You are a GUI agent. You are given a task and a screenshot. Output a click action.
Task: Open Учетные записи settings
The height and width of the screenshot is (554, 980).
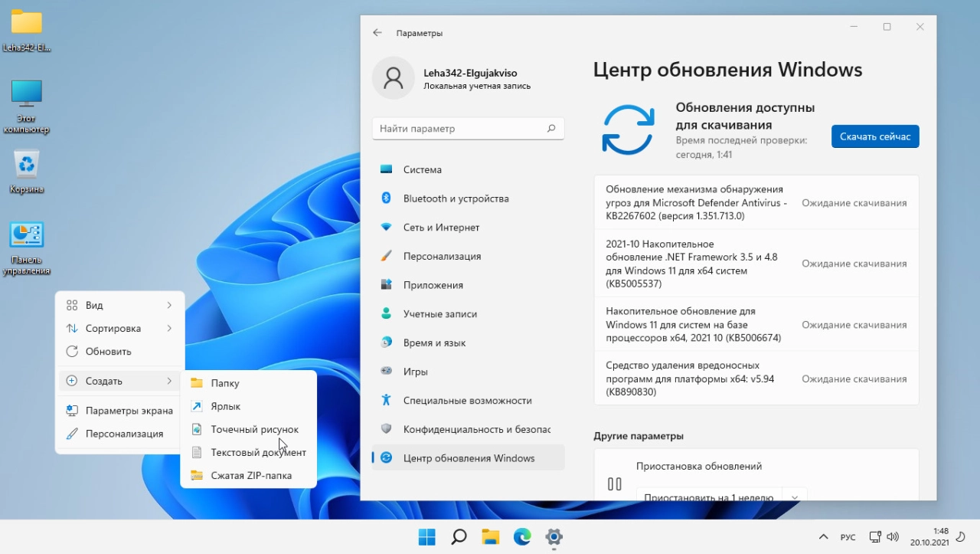click(468, 314)
